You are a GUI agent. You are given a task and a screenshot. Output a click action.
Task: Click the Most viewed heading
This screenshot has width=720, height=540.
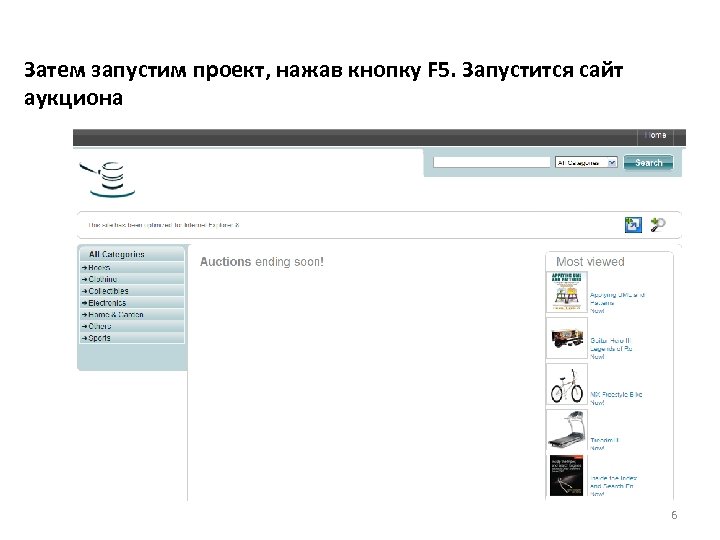pyautogui.click(x=590, y=262)
